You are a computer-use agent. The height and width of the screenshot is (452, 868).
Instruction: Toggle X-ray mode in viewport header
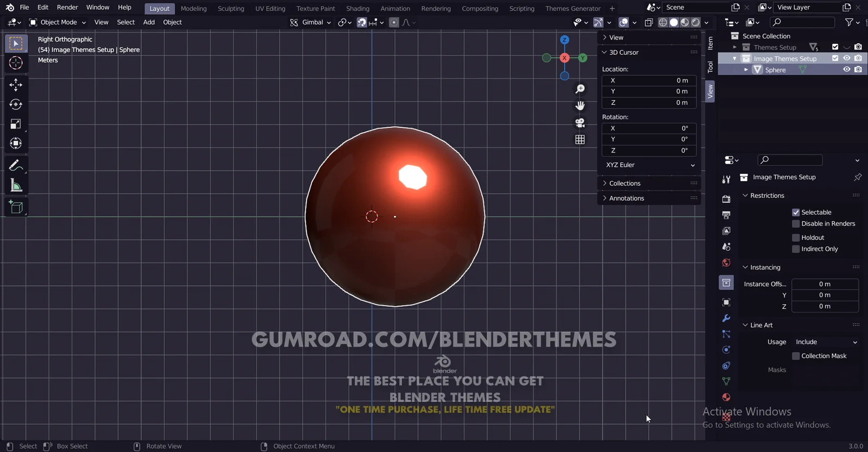[649, 23]
